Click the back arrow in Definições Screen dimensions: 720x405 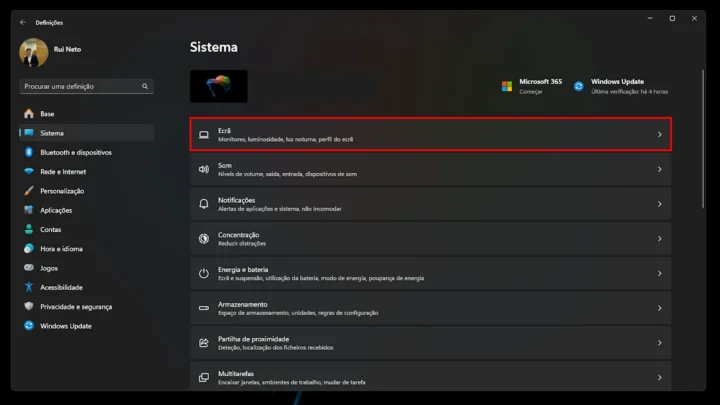(x=23, y=22)
